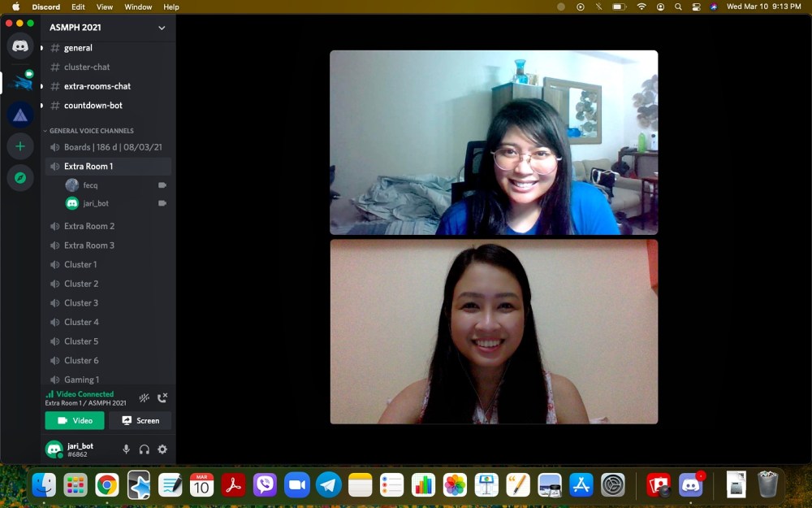This screenshot has height=508, width=812.
Task: Open the View menu
Action: click(104, 7)
